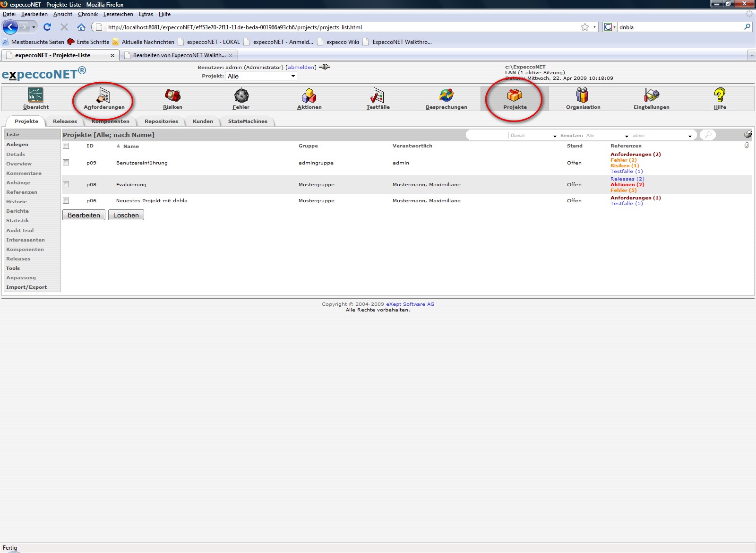Click the printer icon in list header

coord(747,135)
